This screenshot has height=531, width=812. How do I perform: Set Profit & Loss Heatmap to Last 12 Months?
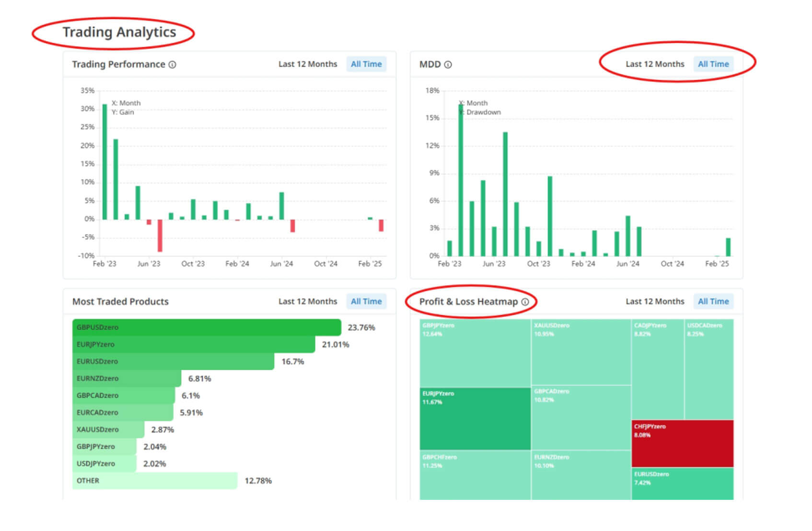655,301
